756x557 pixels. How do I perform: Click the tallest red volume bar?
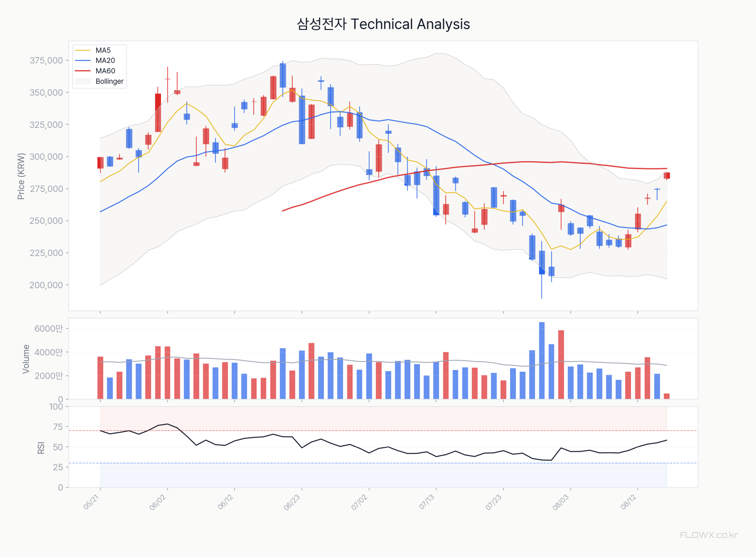tap(561, 364)
